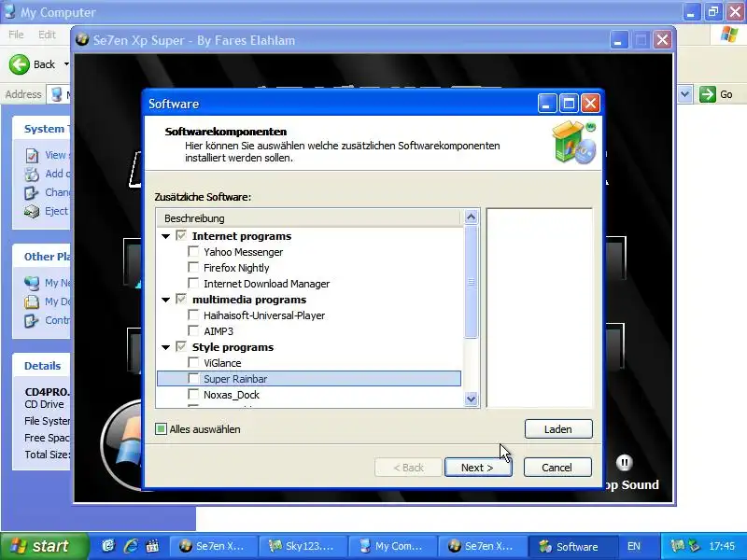
Task: Tick the Noxas_Dock checkbox
Action: (x=193, y=394)
